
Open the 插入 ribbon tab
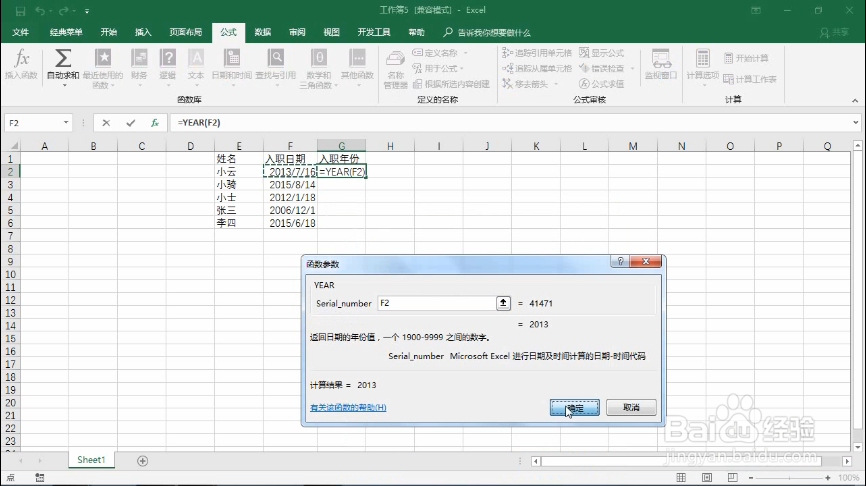(x=142, y=32)
